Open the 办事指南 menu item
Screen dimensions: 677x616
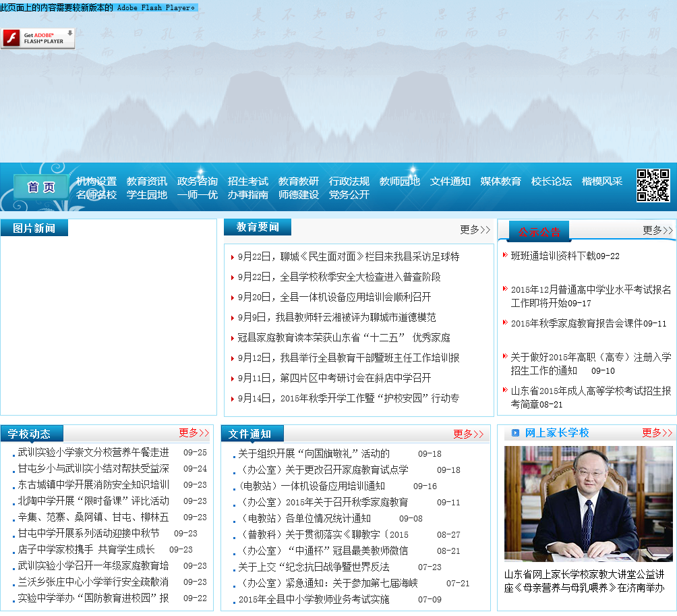248,195
